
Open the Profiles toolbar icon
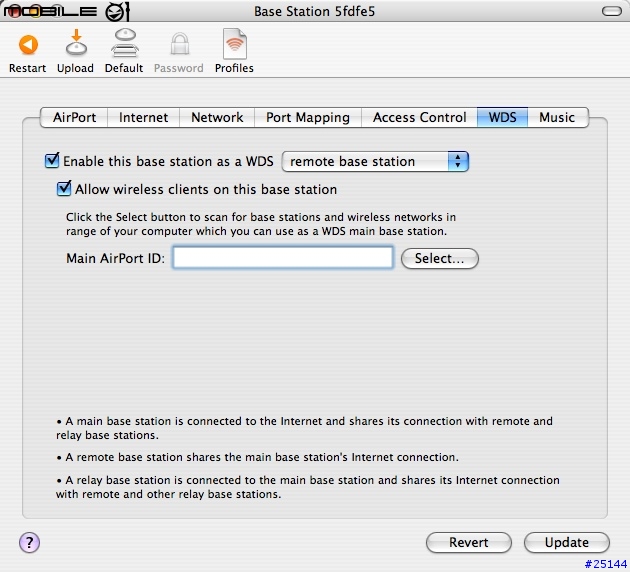point(235,44)
